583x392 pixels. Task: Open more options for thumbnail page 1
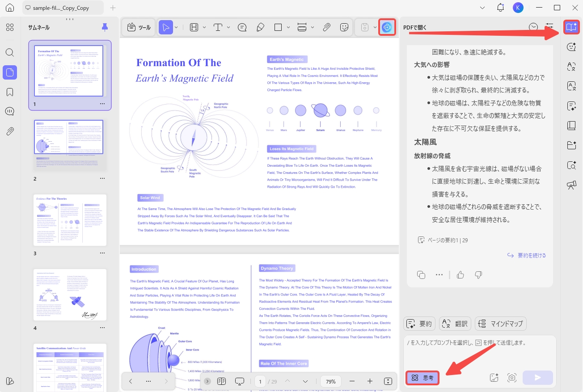pos(102,104)
